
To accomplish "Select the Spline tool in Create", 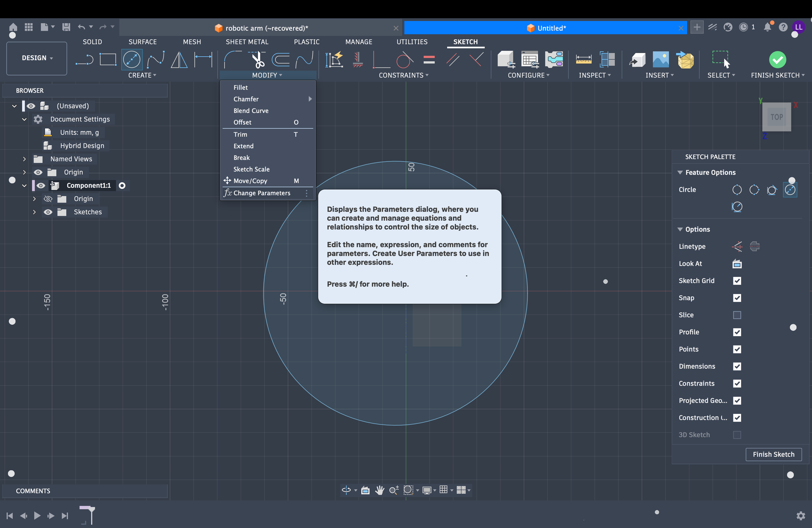I will [156, 60].
